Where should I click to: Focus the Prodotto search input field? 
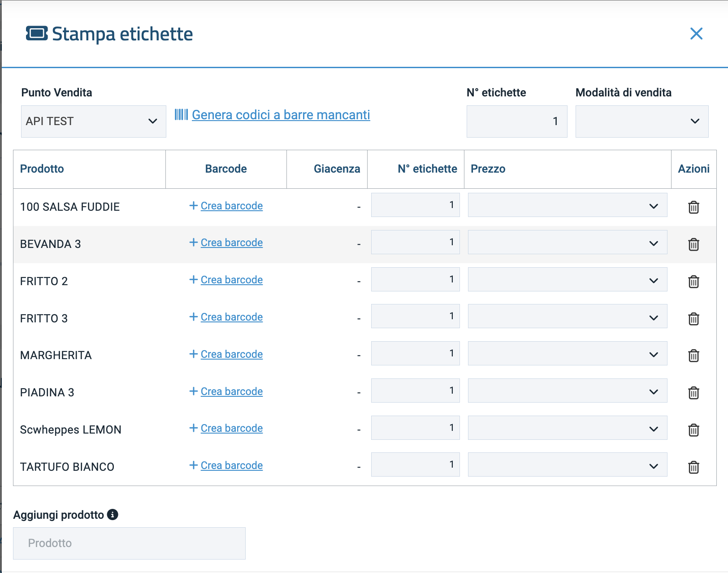point(129,543)
